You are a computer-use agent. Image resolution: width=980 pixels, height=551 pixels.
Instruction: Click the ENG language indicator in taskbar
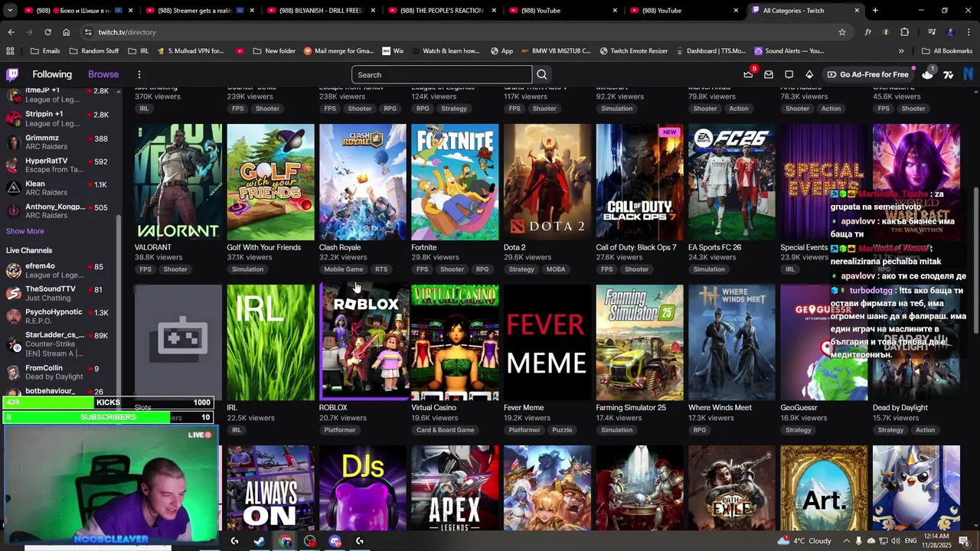tap(910, 541)
